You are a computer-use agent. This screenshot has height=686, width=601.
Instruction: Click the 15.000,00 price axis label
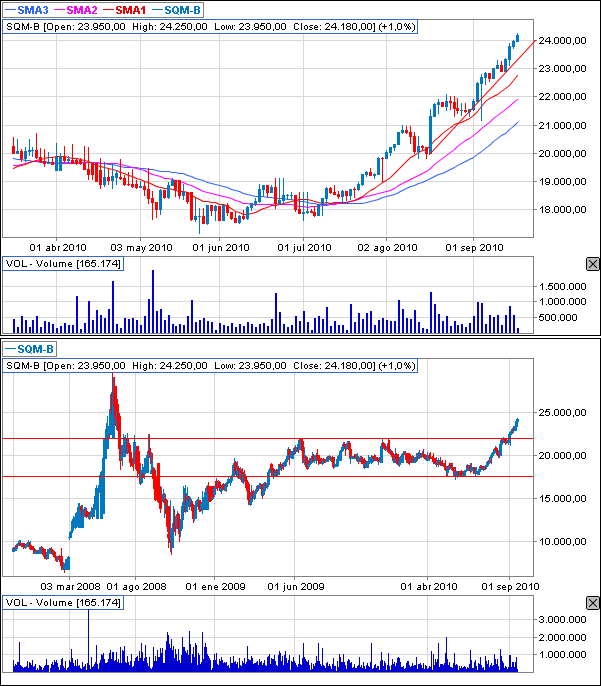tap(562, 498)
